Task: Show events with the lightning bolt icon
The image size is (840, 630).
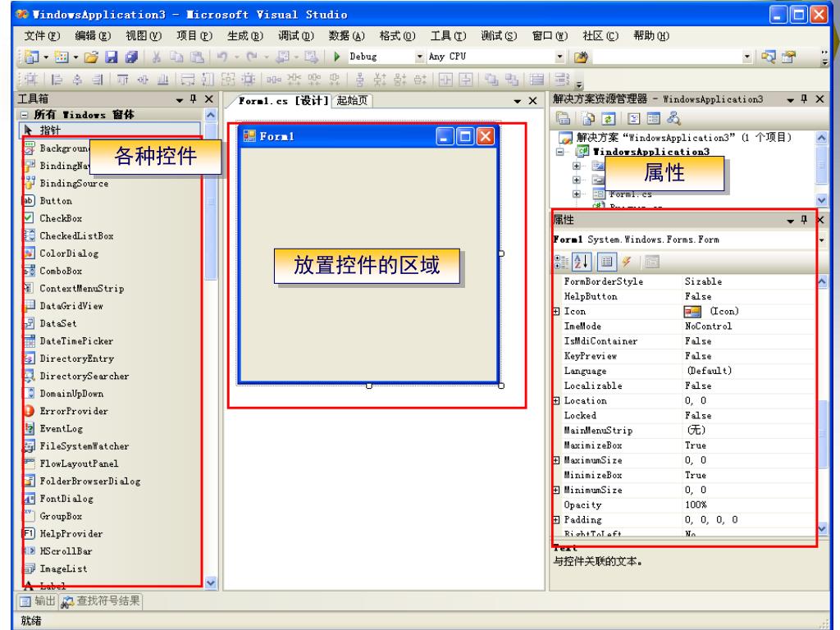Action: (626, 262)
